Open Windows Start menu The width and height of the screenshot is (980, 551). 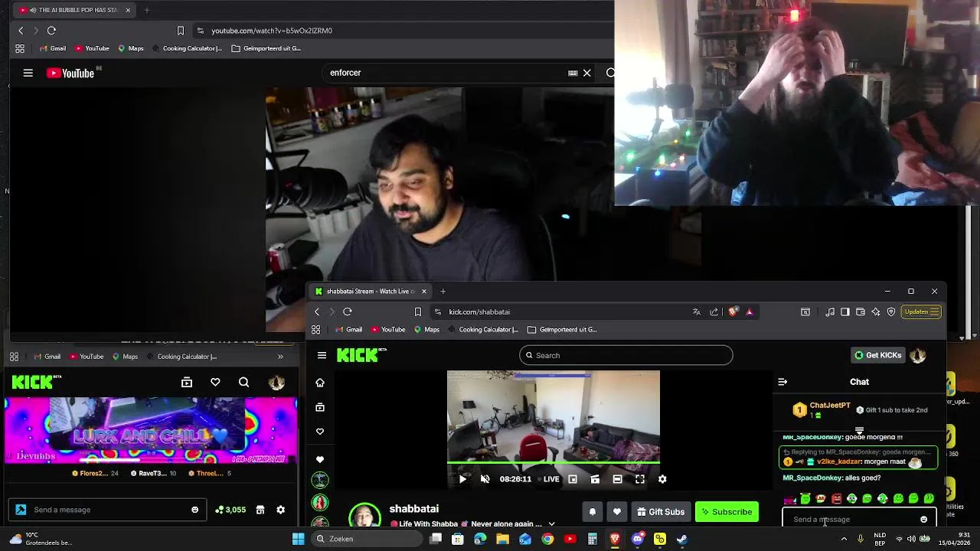tap(299, 539)
